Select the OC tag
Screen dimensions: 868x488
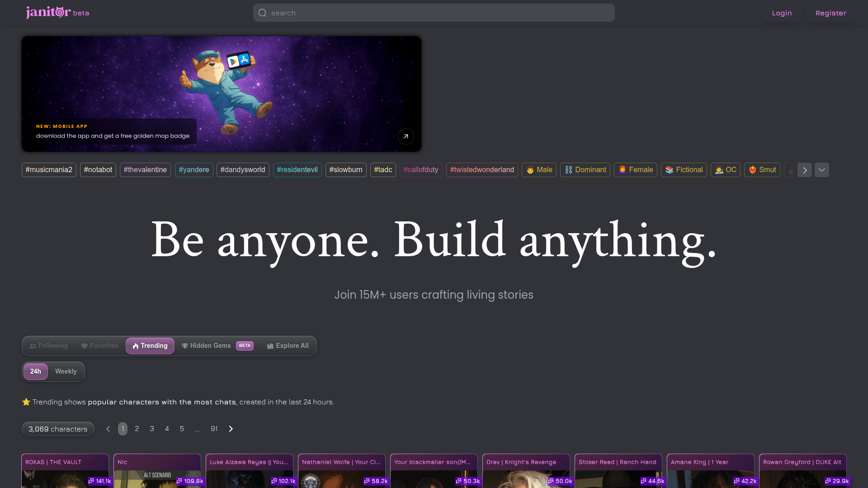pos(725,170)
